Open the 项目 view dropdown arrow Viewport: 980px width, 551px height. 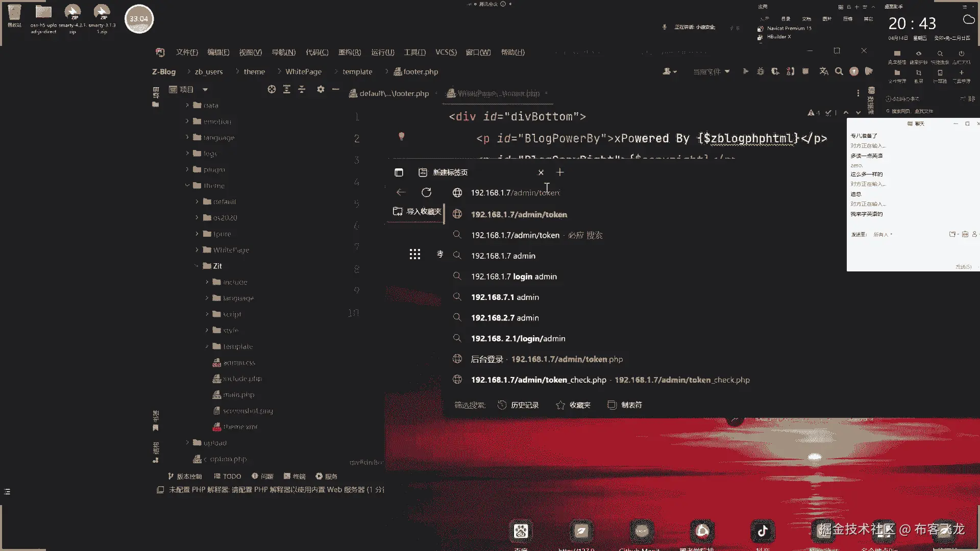[205, 90]
